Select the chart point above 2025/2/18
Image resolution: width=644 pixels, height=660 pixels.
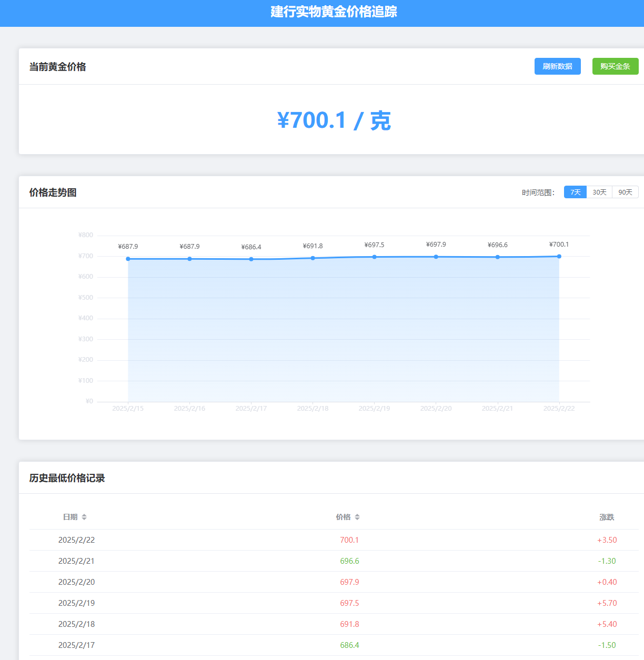tap(313, 258)
